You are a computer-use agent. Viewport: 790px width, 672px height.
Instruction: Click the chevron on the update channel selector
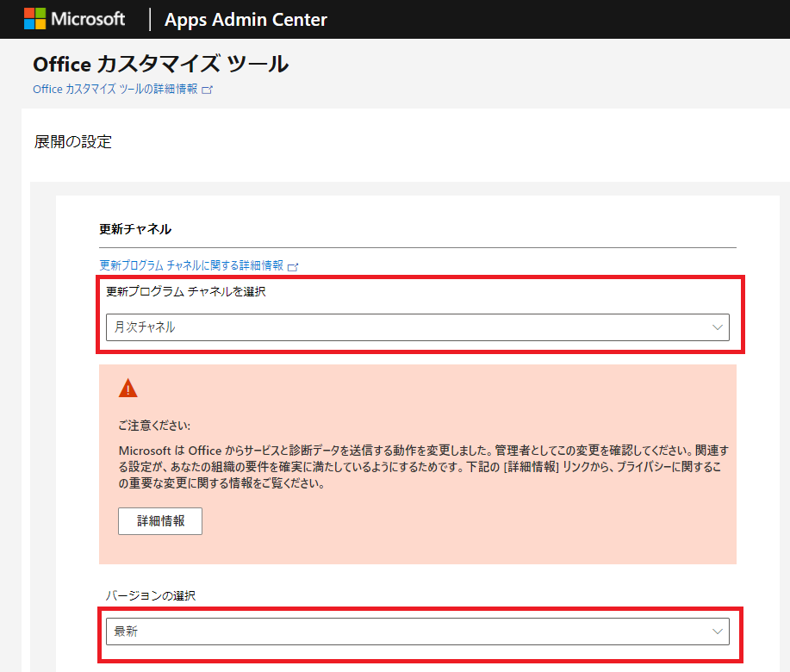click(718, 327)
